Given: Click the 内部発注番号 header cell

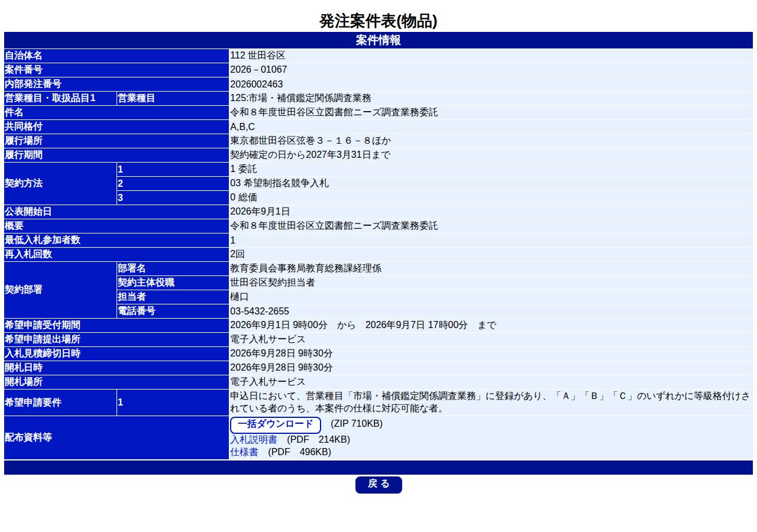Looking at the screenshot, I should pyautogui.click(x=117, y=84).
